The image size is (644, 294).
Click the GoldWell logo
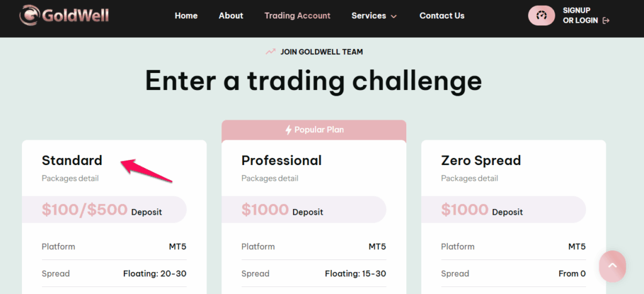point(64,15)
